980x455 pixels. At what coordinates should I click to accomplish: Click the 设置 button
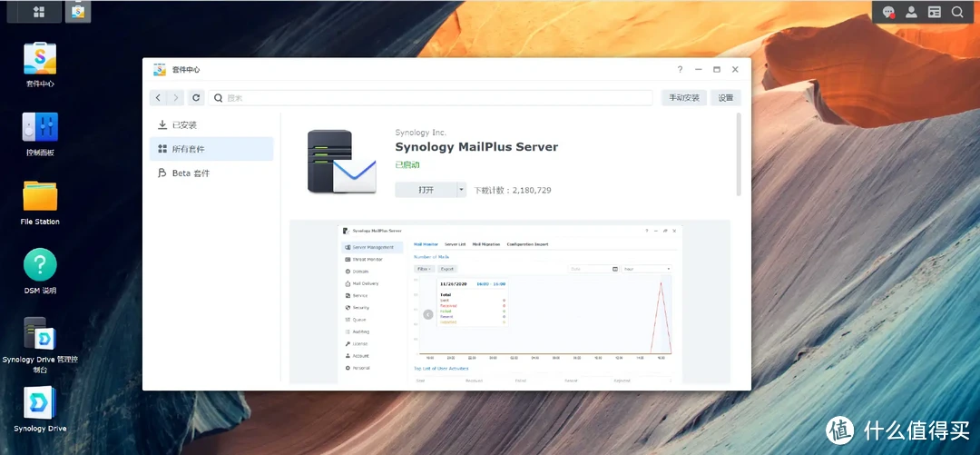point(726,97)
